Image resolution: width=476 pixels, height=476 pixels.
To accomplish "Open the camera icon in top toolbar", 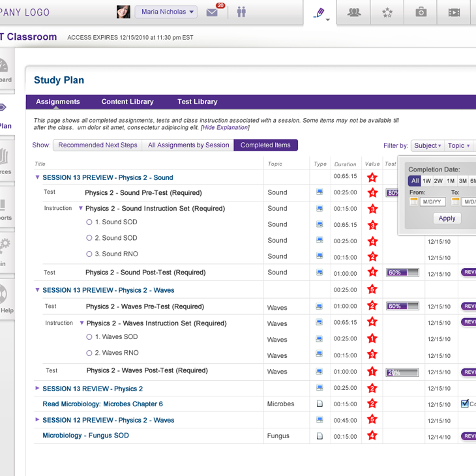I will click(x=421, y=12).
